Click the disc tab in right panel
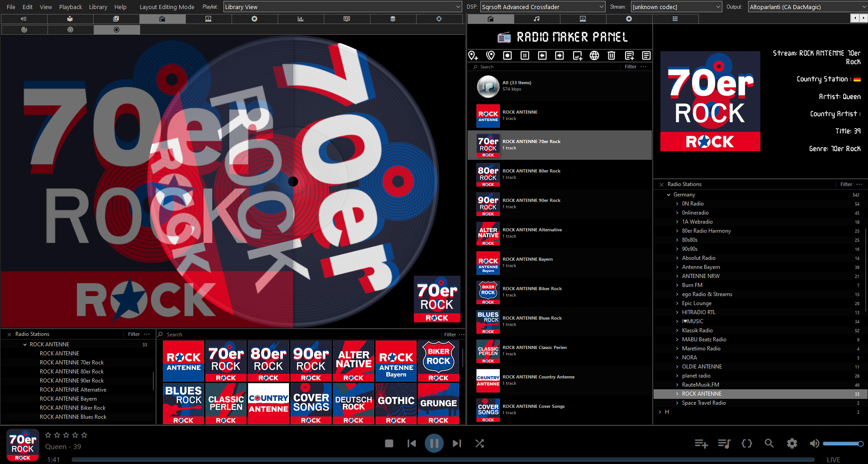Image resolution: width=868 pixels, height=464 pixels. (629, 19)
